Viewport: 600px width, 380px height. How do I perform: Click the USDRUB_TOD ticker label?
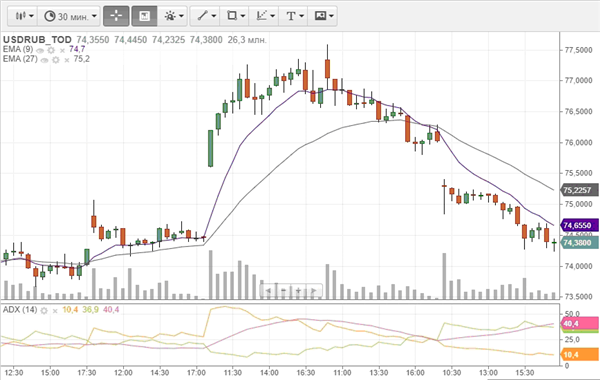(x=37, y=40)
